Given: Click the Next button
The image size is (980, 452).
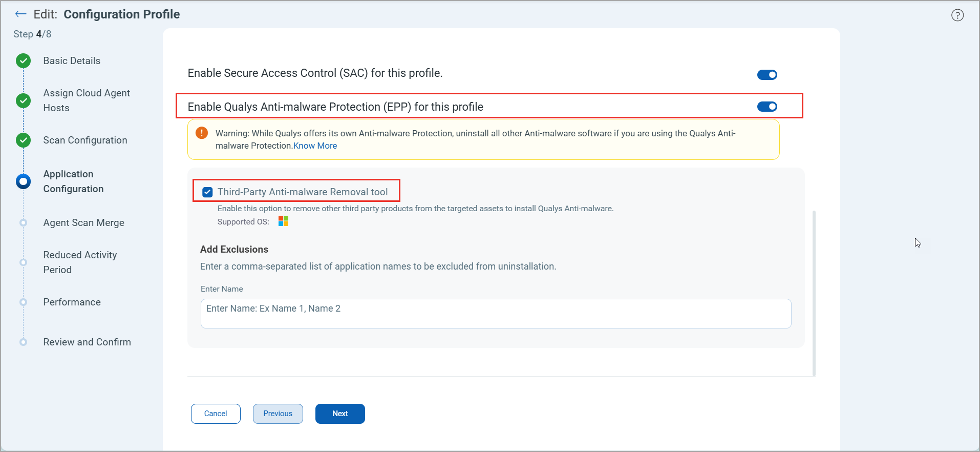Looking at the screenshot, I should click(340, 414).
